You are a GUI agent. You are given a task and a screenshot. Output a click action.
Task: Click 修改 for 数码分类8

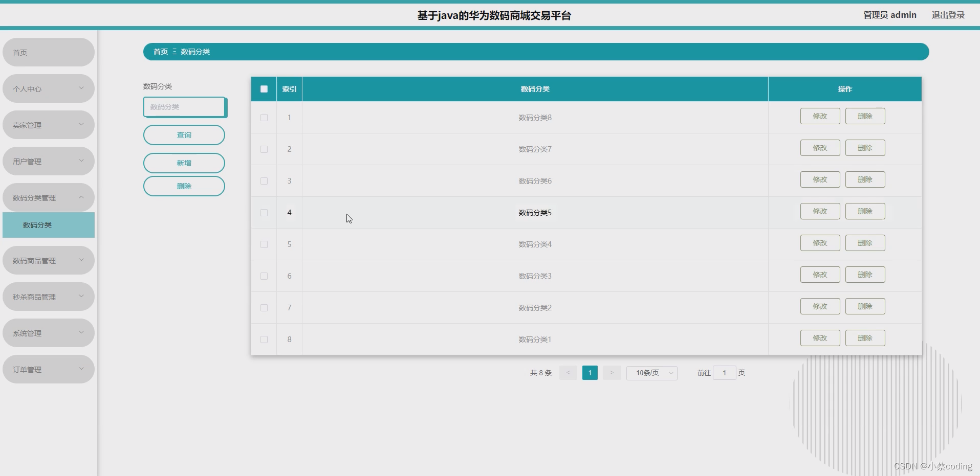pyautogui.click(x=820, y=116)
